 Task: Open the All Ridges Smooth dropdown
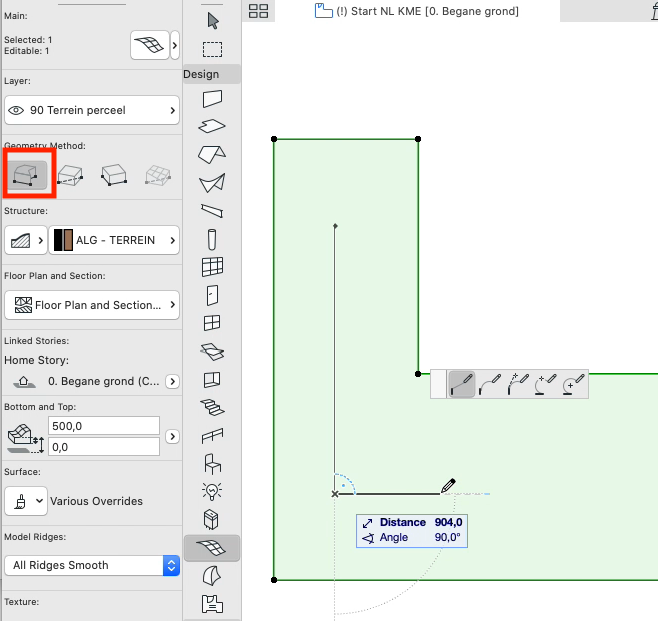coord(92,566)
